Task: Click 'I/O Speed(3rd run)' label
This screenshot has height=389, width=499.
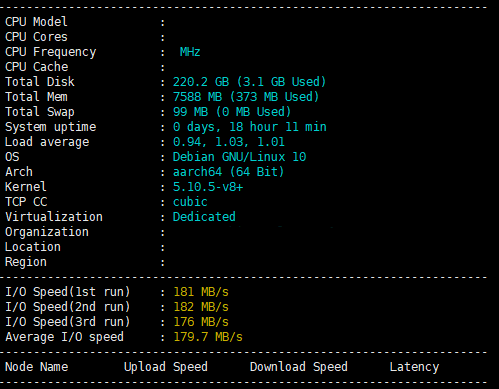Action: click(x=68, y=322)
